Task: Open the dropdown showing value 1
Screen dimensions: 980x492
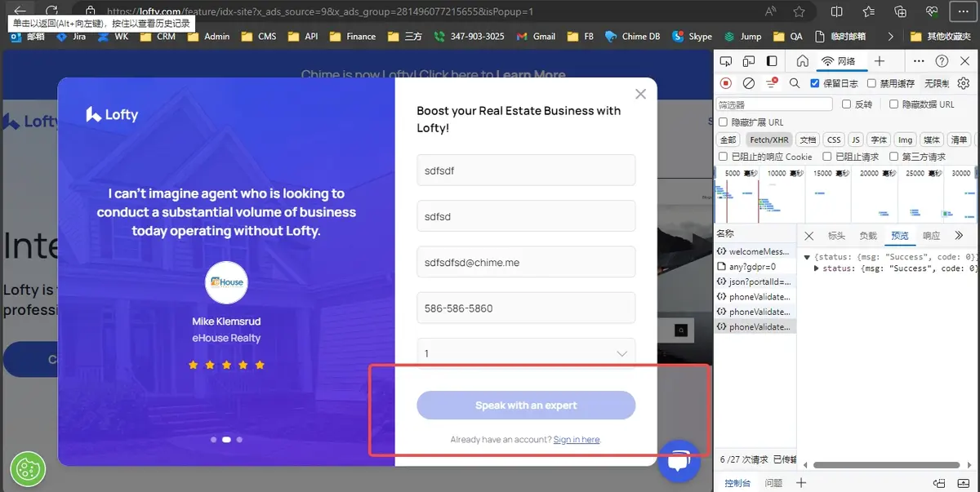Action: [526, 353]
